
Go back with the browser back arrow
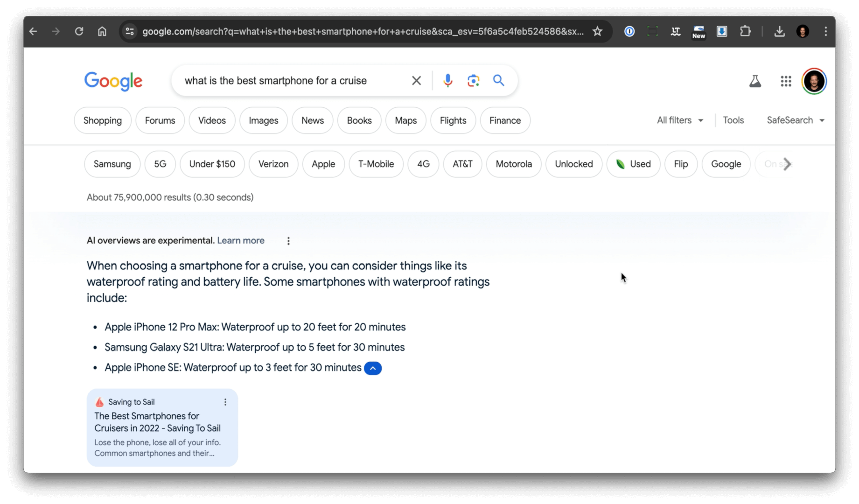pyautogui.click(x=33, y=31)
